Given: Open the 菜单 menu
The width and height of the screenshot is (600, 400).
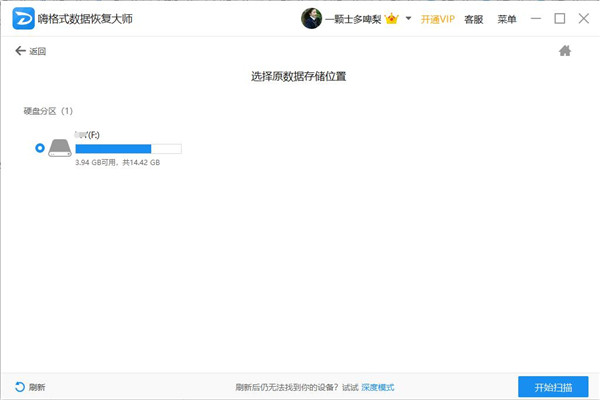Looking at the screenshot, I should (507, 19).
